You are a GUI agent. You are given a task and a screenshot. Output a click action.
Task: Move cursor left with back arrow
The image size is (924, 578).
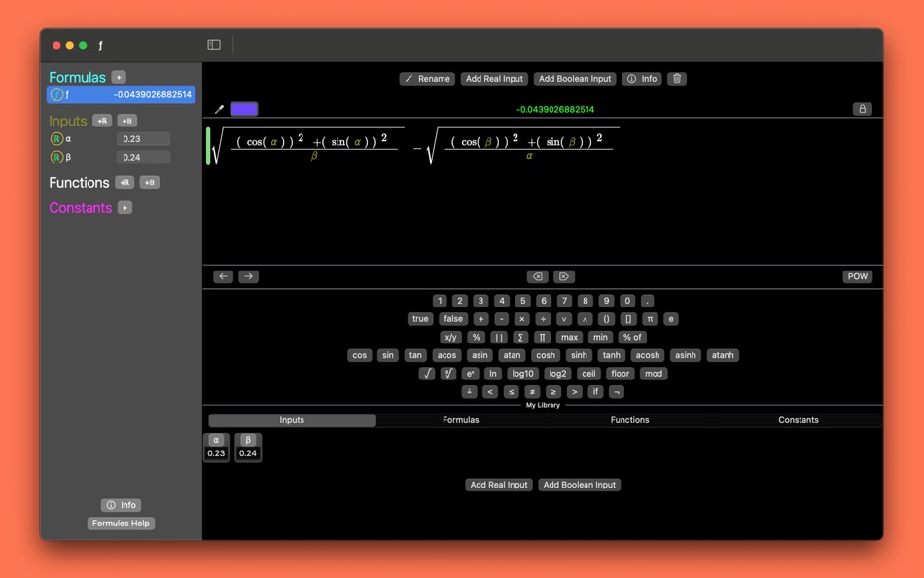point(223,276)
